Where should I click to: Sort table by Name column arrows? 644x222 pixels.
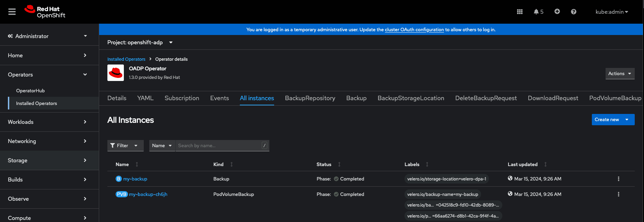pos(137,164)
